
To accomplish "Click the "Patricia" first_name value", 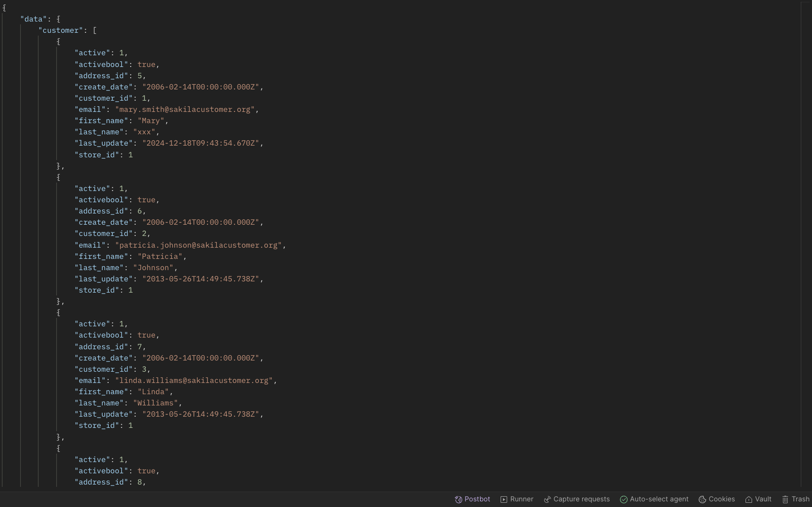I will tap(160, 257).
